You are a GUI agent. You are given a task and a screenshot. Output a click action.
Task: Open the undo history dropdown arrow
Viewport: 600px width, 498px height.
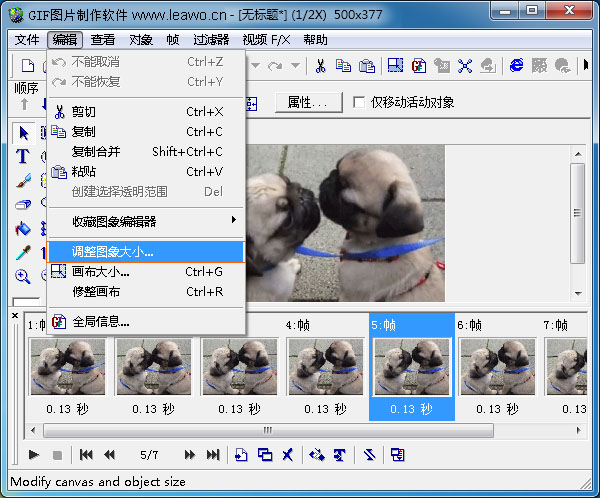tap(256, 65)
